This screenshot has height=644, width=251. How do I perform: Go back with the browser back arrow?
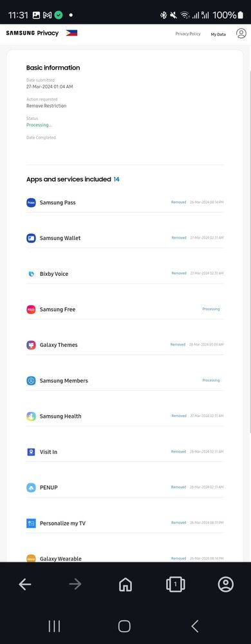tap(25, 585)
